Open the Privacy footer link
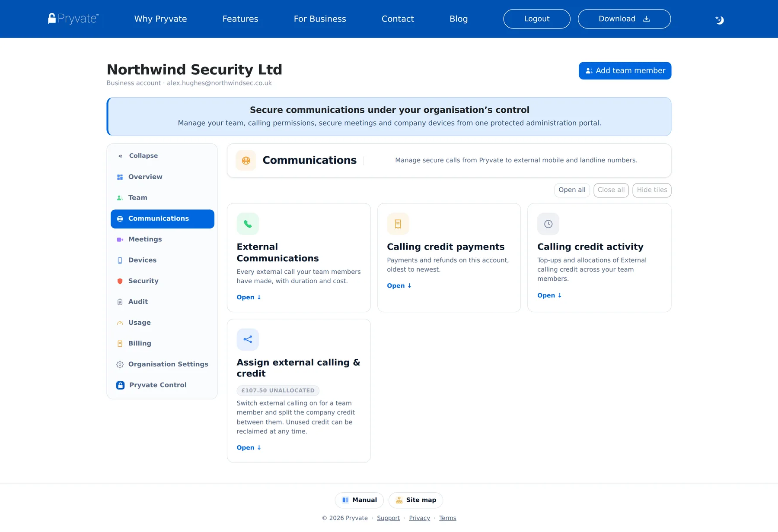The image size is (778, 532). point(419,518)
